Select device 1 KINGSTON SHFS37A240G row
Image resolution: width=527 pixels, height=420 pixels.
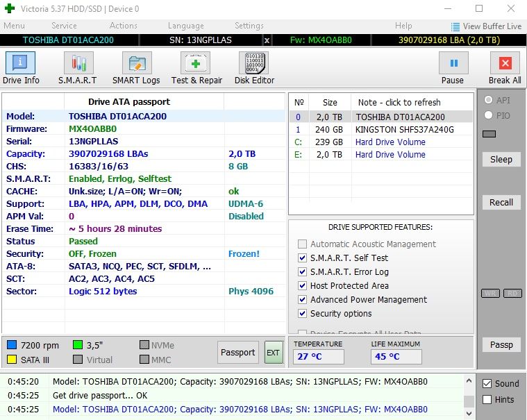coord(381,130)
